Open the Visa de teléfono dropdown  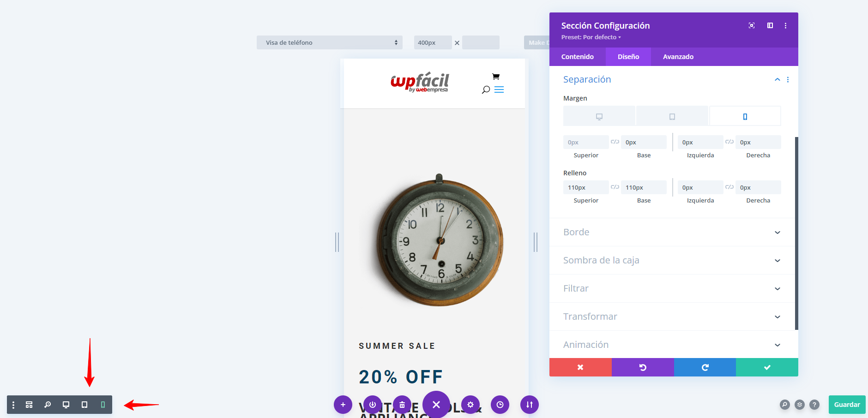[x=330, y=42]
